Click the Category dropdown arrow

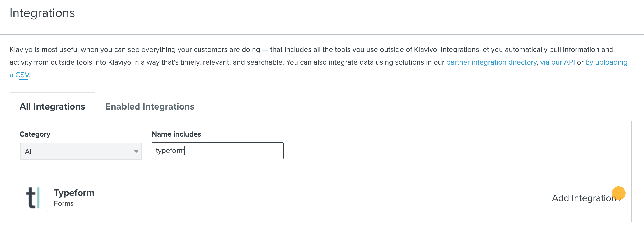pyautogui.click(x=136, y=151)
